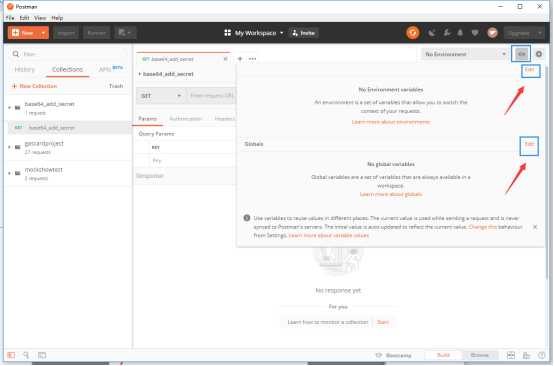Toggle the sidebar icon in status bar

click(x=11, y=355)
